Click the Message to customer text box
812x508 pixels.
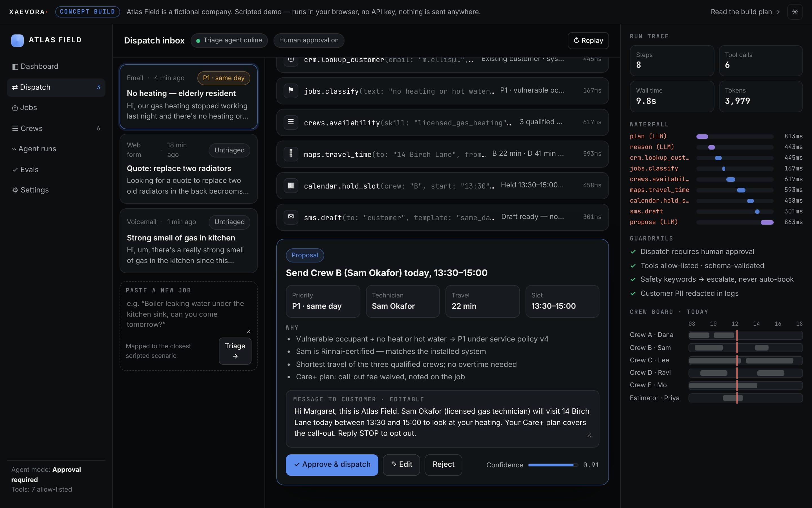coord(442,422)
